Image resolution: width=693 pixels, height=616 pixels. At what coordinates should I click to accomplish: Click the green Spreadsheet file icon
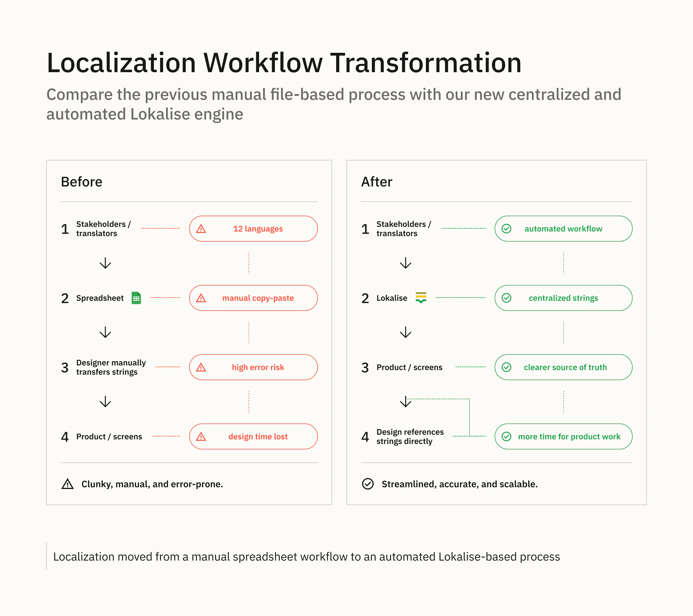point(136,298)
